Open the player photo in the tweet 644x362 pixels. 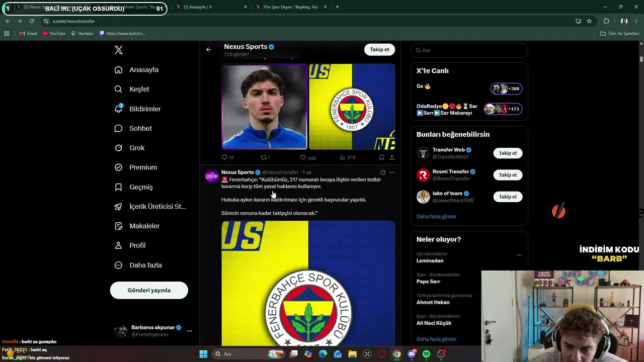[x=264, y=107]
